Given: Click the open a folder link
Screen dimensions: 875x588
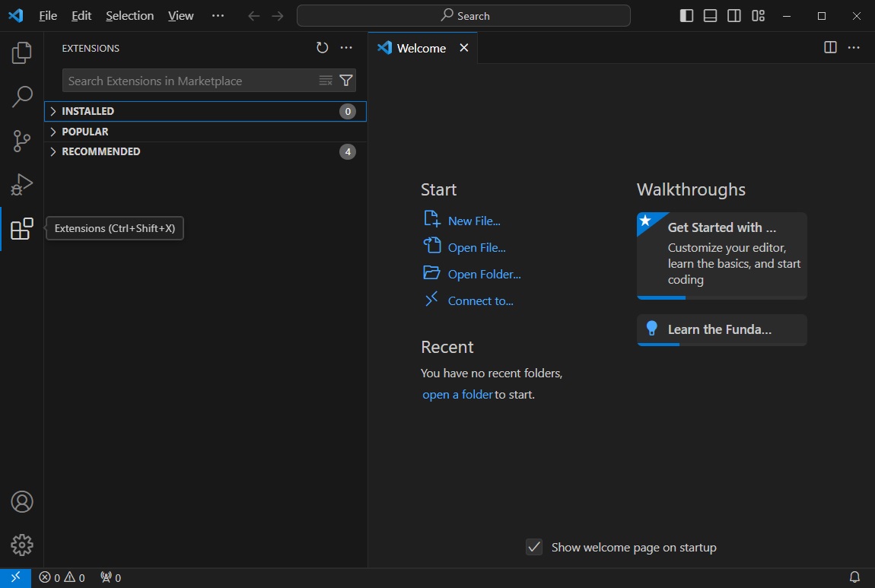Looking at the screenshot, I should point(457,394).
